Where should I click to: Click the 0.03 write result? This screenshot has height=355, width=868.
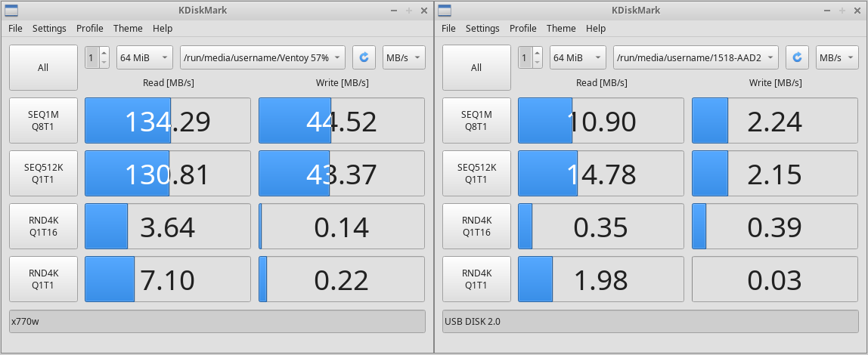point(775,279)
